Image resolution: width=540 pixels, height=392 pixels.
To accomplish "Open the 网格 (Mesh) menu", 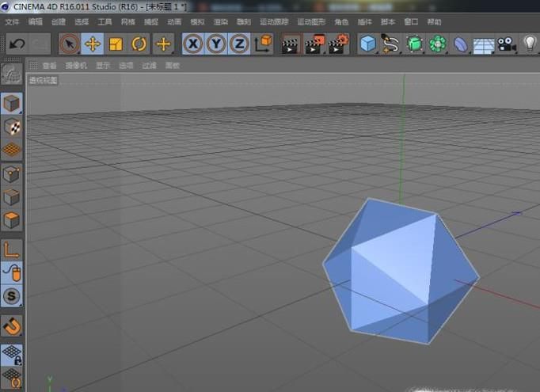I will tap(127, 22).
